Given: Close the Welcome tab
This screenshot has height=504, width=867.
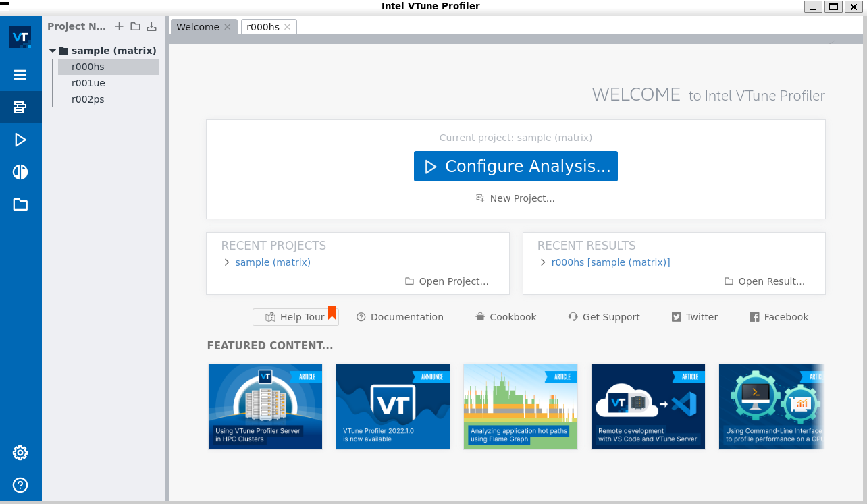Looking at the screenshot, I should 228,27.
